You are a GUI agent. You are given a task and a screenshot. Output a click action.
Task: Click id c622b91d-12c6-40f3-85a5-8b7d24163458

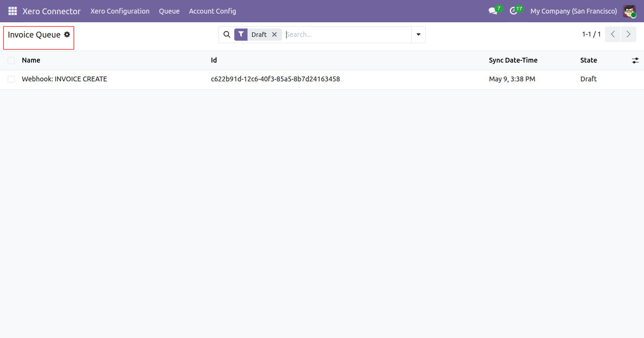pos(275,79)
